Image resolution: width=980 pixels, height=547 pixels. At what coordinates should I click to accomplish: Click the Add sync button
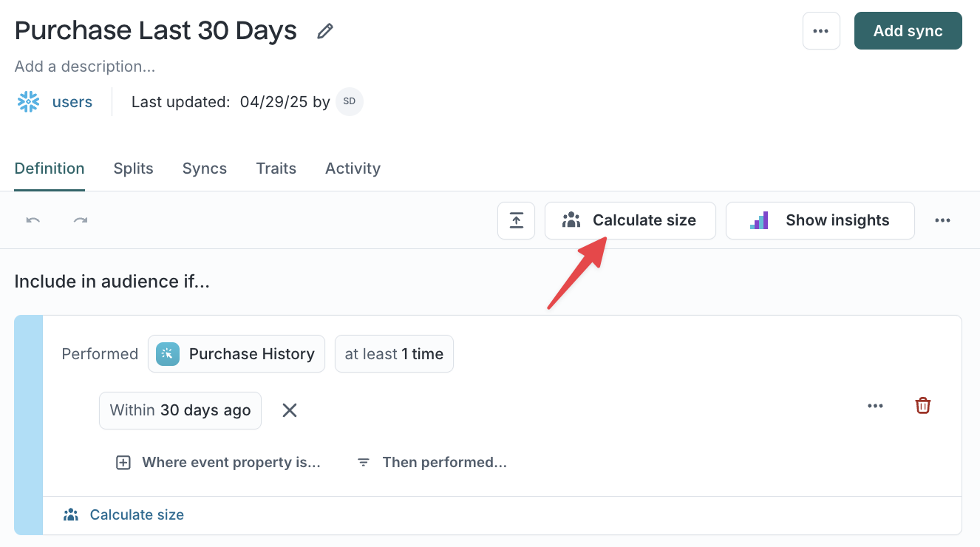click(908, 31)
